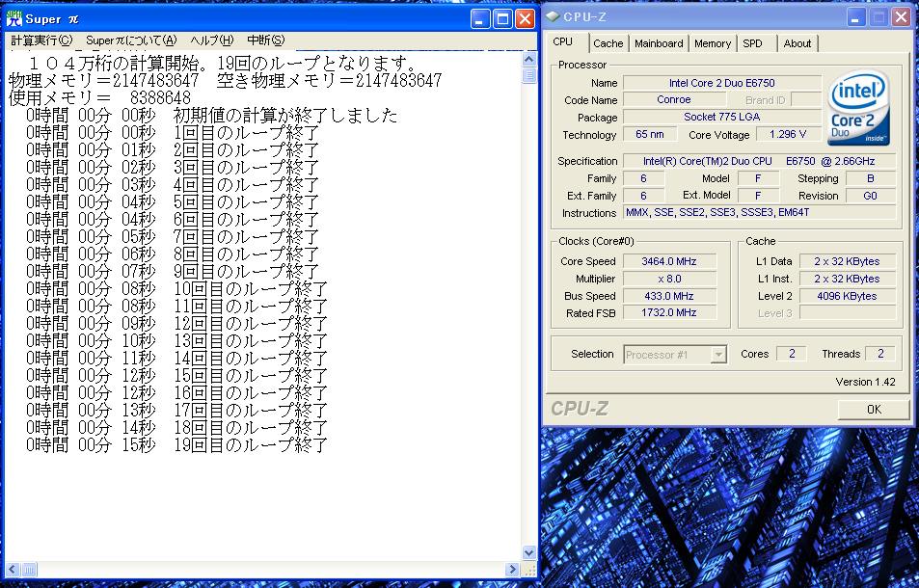The image size is (919, 588).
Task: Click the Super π vertical scrollbar thumb
Action: (528, 75)
